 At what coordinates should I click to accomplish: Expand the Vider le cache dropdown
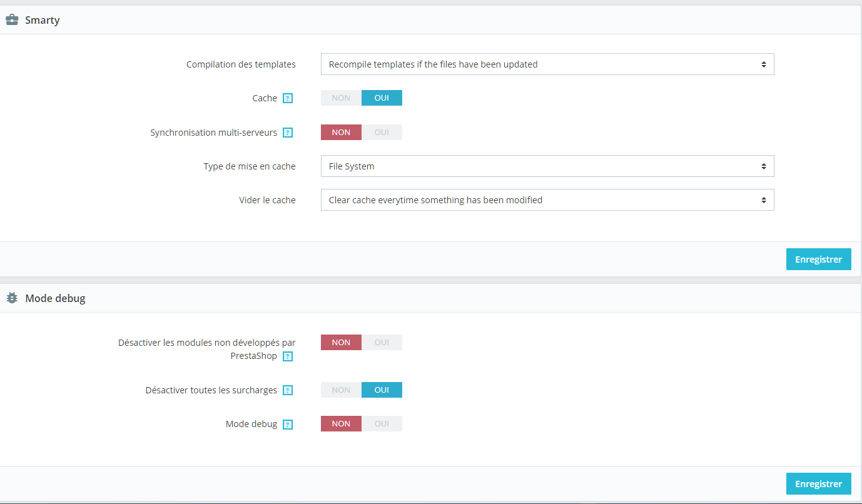point(547,200)
